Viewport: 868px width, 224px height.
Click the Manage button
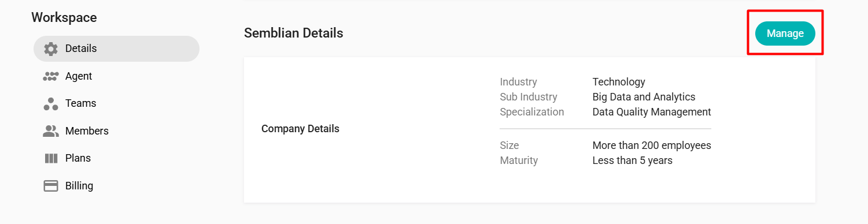[x=785, y=33]
